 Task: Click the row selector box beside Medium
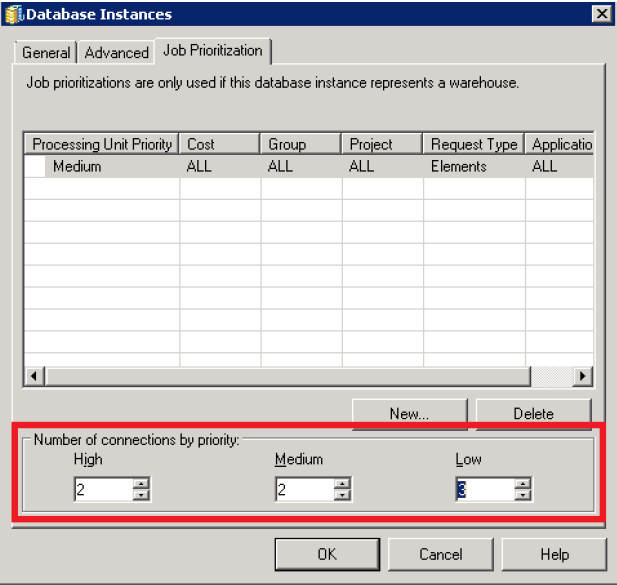(x=35, y=166)
